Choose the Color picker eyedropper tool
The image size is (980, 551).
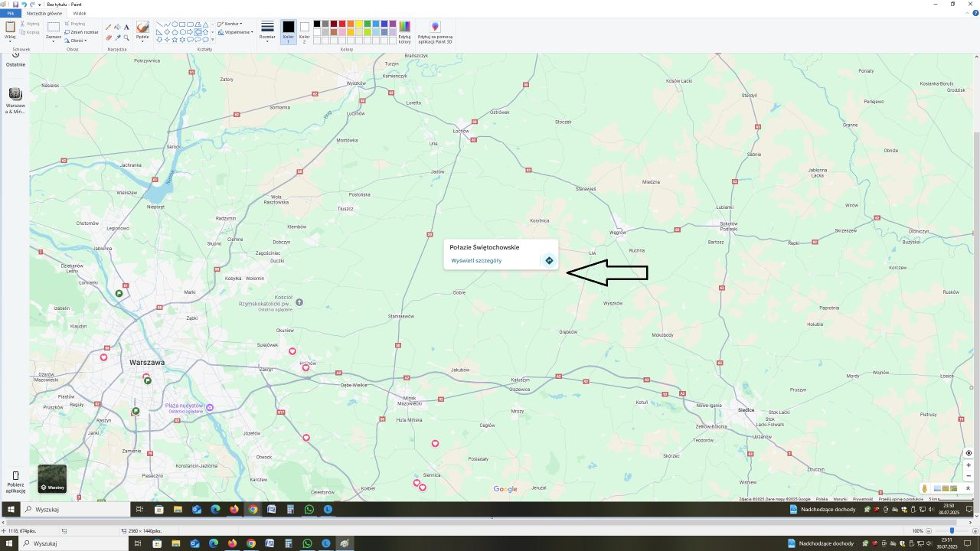click(116, 36)
